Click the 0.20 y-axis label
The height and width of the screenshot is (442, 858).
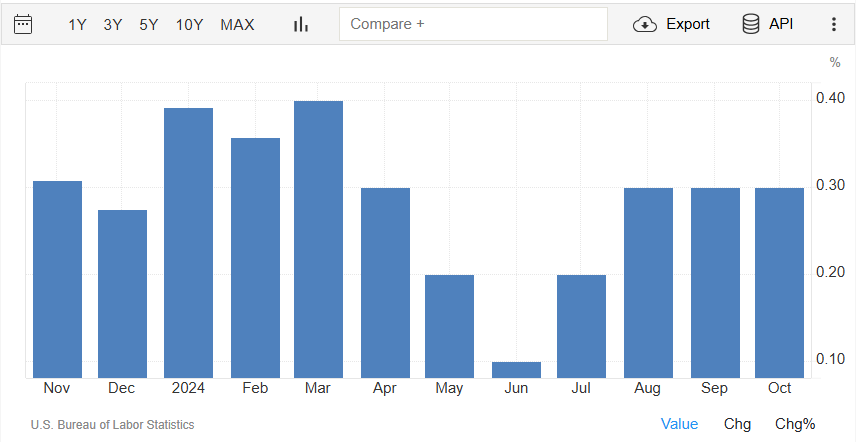tap(830, 272)
